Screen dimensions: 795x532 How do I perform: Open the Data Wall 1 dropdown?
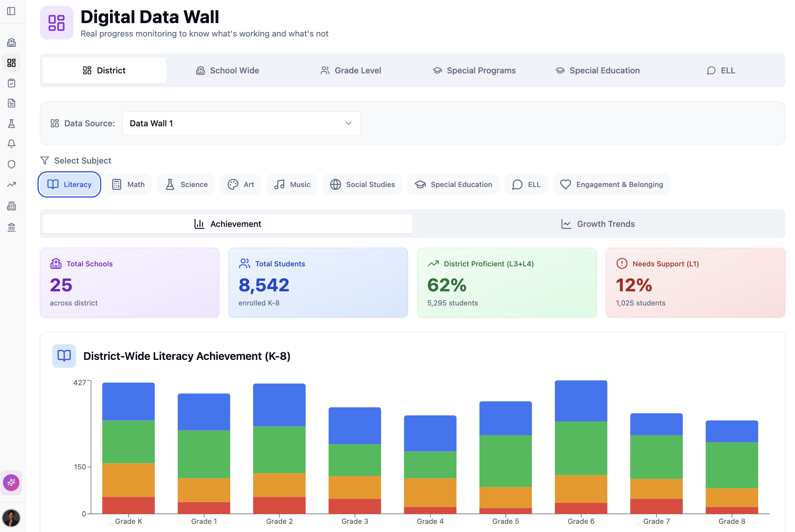241,123
